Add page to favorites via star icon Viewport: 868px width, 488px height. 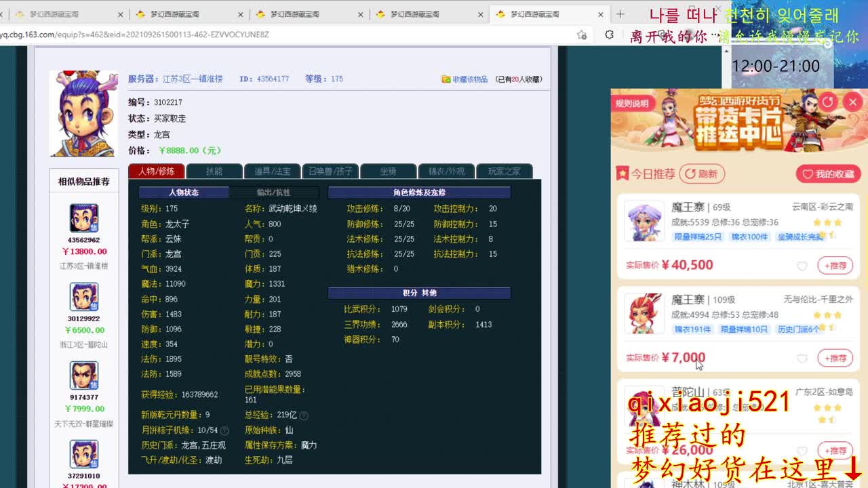pos(582,35)
